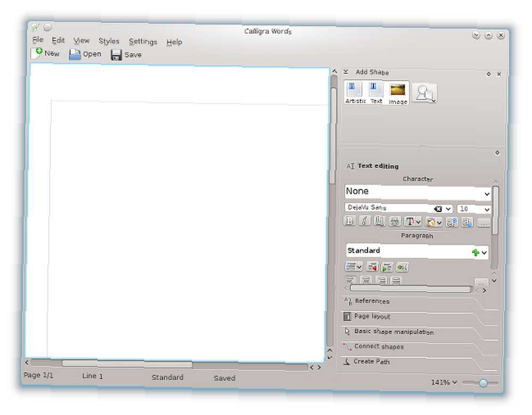Switch to the Connect shapes tab
The height and width of the screenshot is (415, 532).
420,346
